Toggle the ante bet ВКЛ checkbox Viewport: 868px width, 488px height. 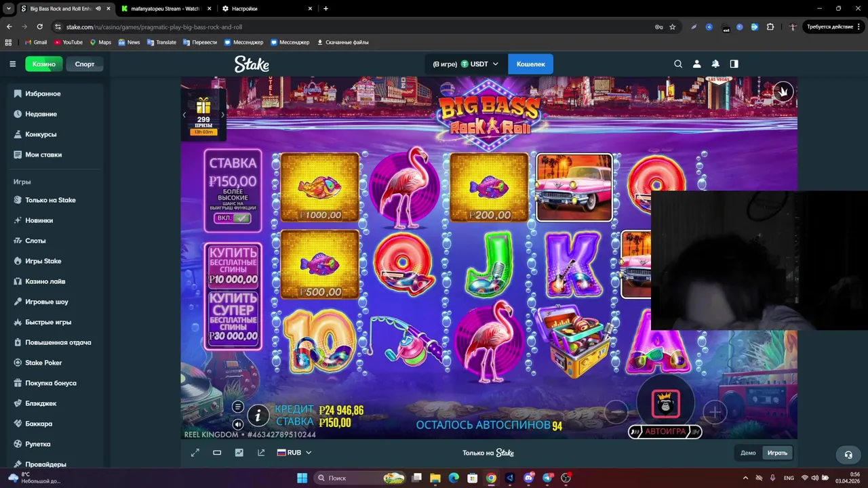pyautogui.click(x=233, y=218)
